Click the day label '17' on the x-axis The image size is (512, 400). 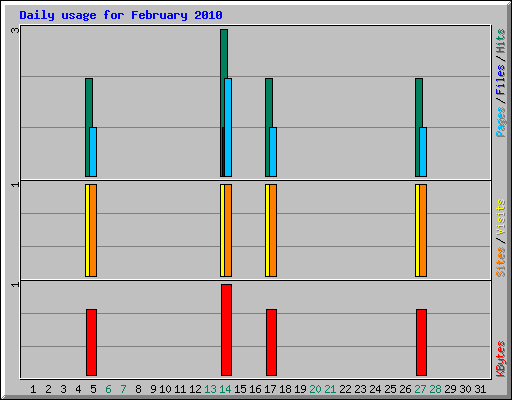(x=270, y=389)
